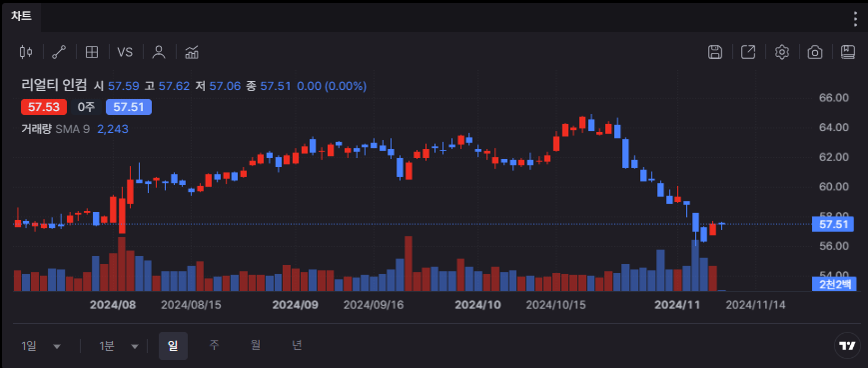
Task: Select the 주 weekly interval button
Action: point(214,345)
